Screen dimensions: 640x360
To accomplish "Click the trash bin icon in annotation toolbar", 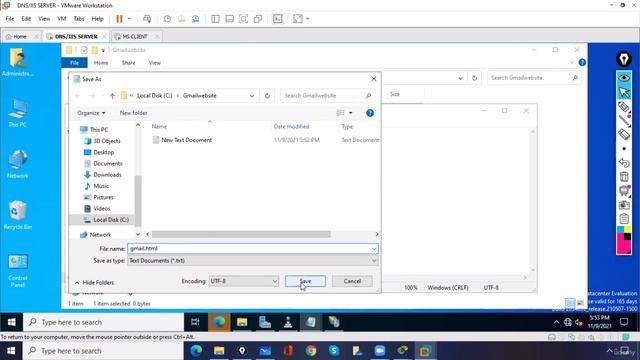I will click(x=624, y=176).
